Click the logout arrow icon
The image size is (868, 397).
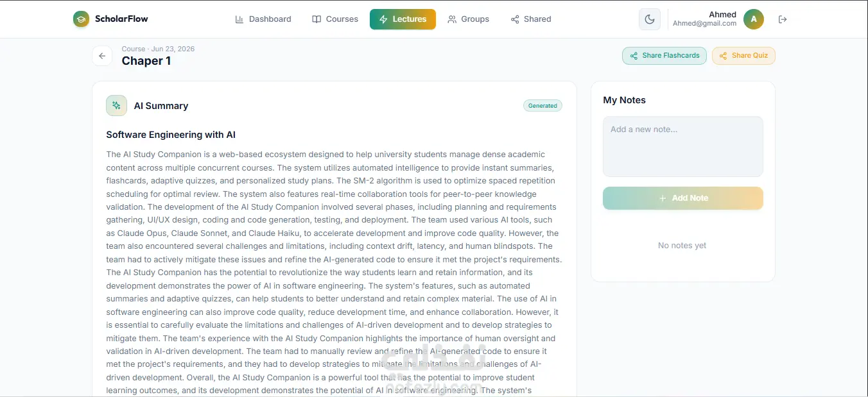pos(782,19)
